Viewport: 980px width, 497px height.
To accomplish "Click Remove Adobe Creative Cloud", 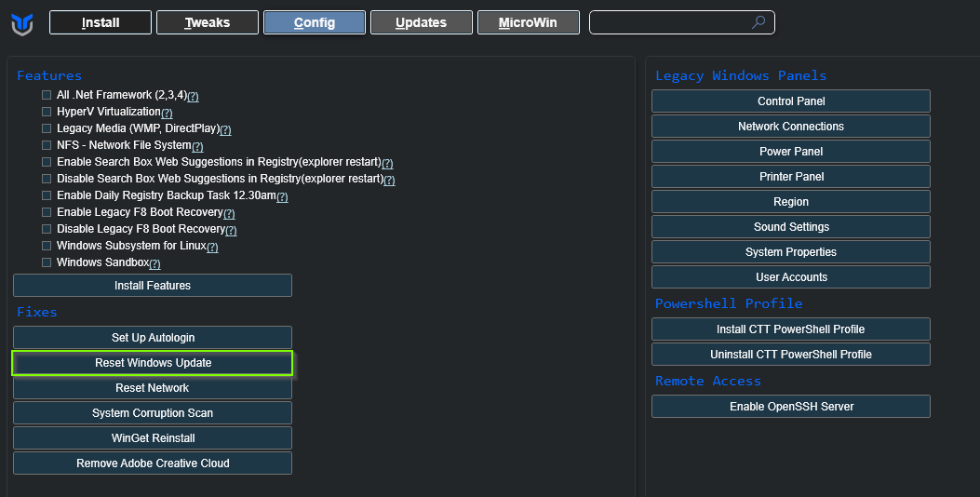I will coord(153,463).
